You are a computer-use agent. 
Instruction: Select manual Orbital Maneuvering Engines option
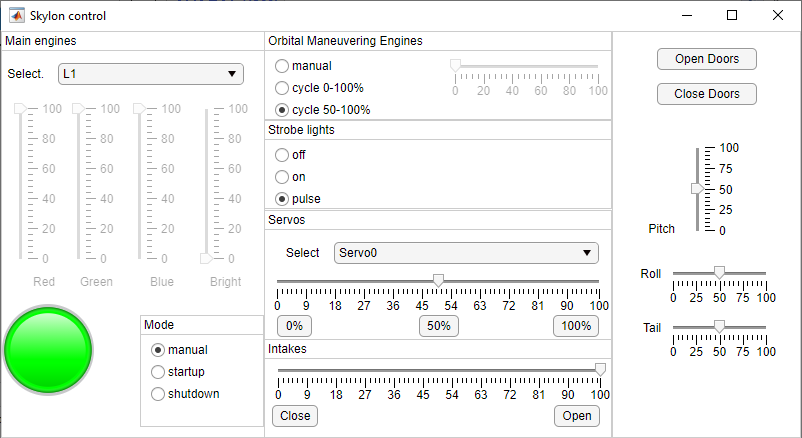point(282,66)
